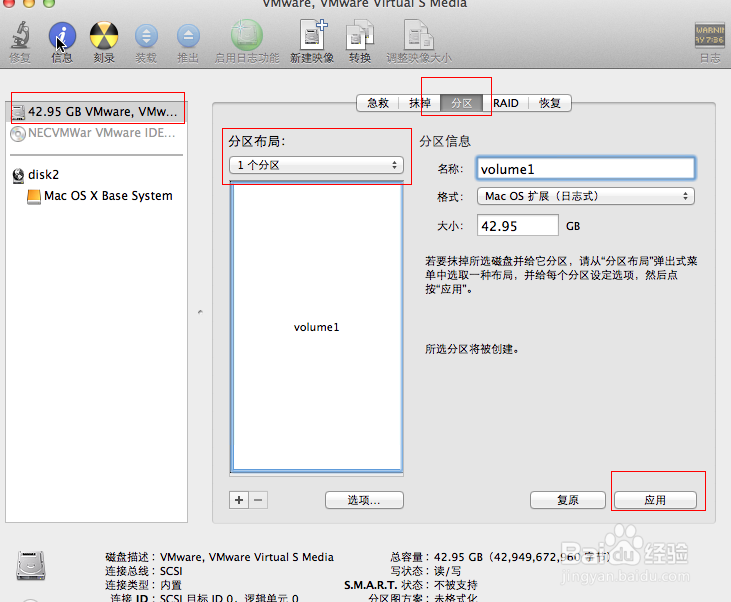Select the volume1 partition block

(x=317, y=326)
